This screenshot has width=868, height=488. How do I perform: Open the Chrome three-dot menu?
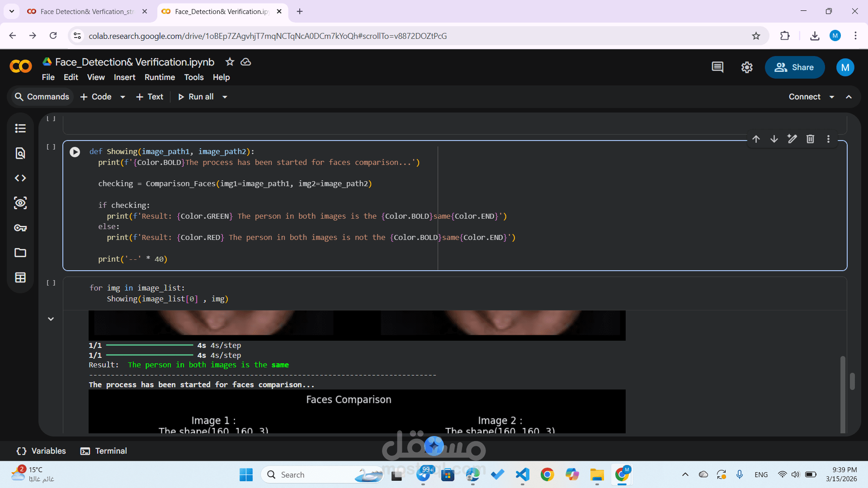tap(855, 36)
